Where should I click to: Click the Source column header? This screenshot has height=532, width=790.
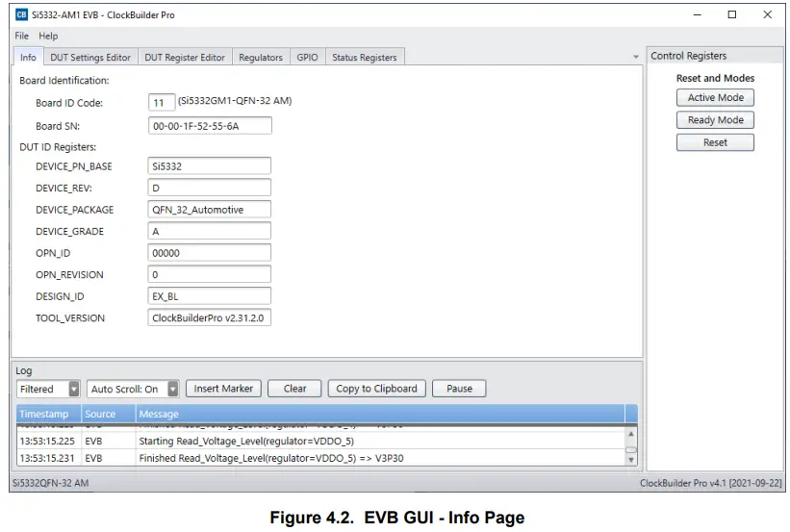click(x=109, y=414)
